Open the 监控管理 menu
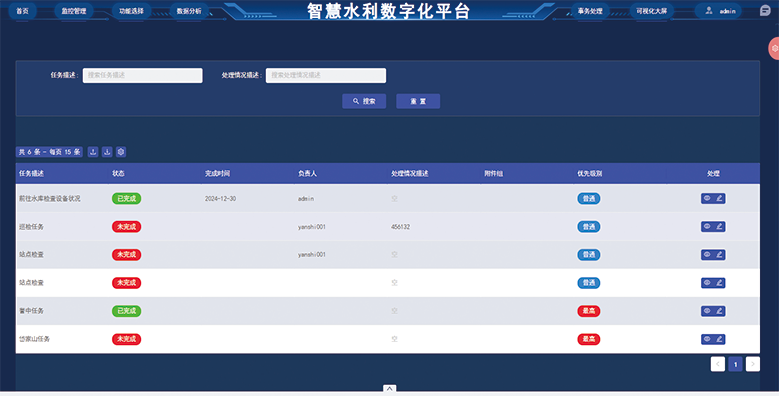This screenshot has width=779, height=396. [x=74, y=11]
